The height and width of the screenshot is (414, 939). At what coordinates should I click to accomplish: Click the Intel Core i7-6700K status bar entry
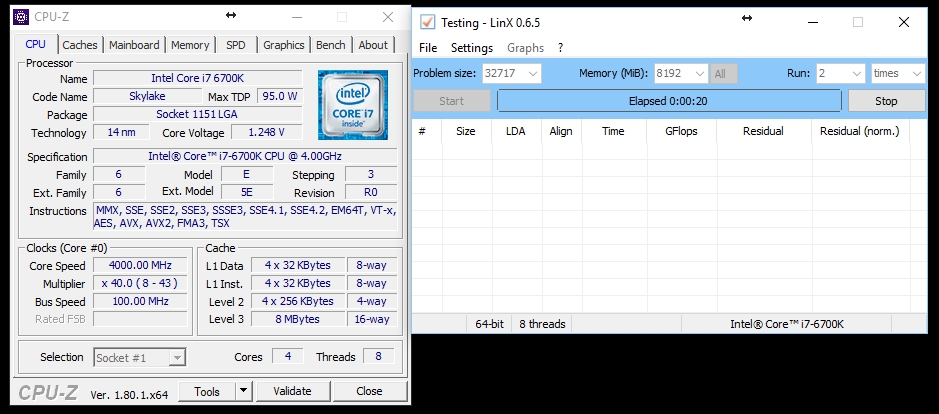pyautogui.click(x=787, y=324)
